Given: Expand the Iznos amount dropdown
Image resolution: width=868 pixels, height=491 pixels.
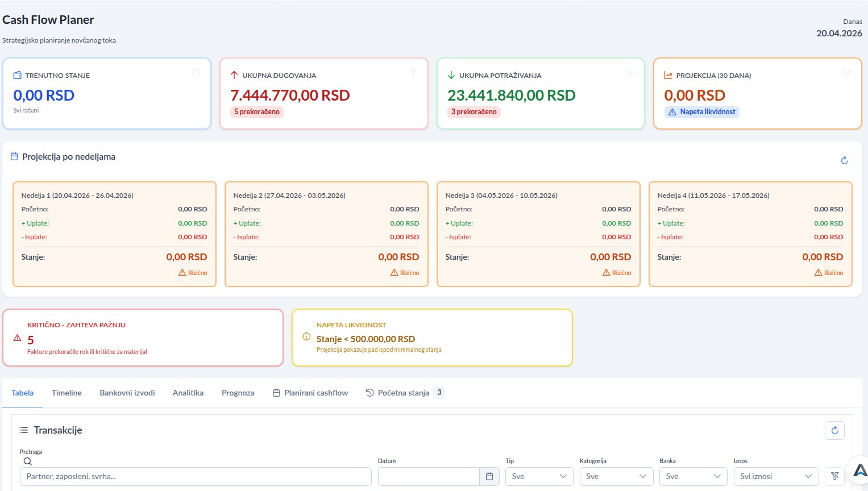Looking at the screenshot, I should pos(775,476).
